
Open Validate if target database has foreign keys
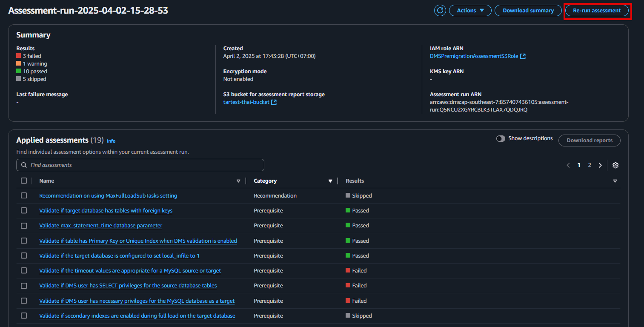(106, 211)
